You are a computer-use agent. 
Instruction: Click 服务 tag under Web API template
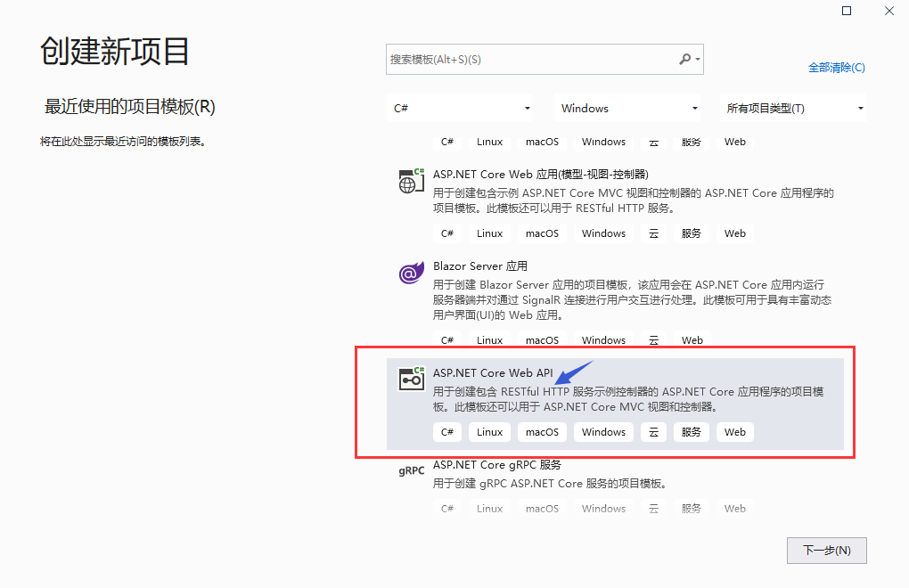coord(691,432)
